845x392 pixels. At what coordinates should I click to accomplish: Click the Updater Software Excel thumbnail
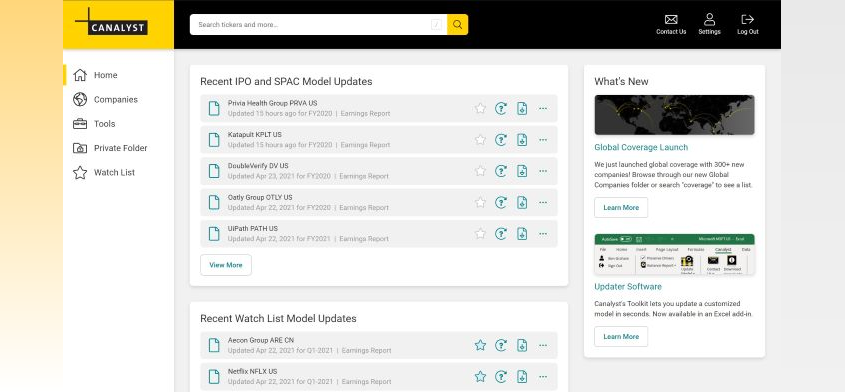pyautogui.click(x=674, y=254)
